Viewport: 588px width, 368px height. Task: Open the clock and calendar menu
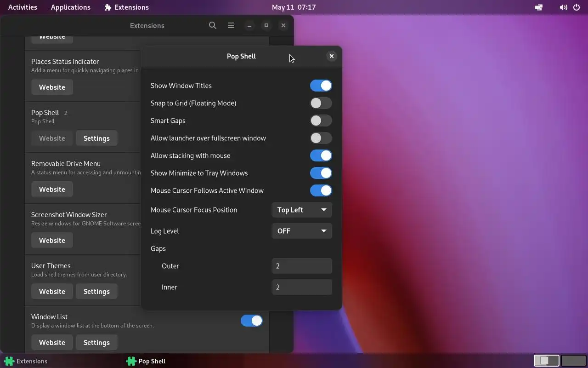294,7
